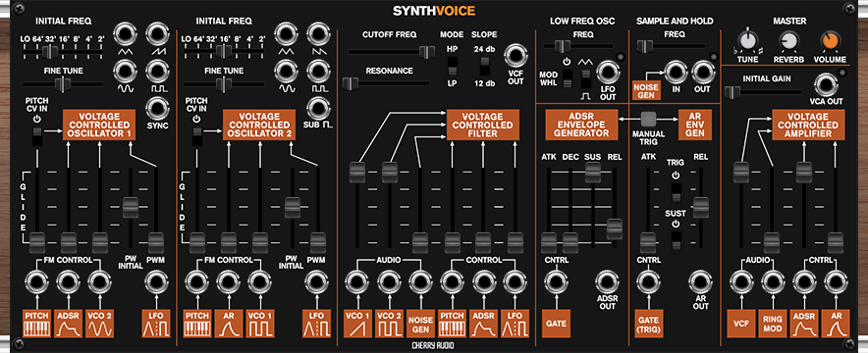Click Oscillator 2 FM jack above AR

coord(228,282)
